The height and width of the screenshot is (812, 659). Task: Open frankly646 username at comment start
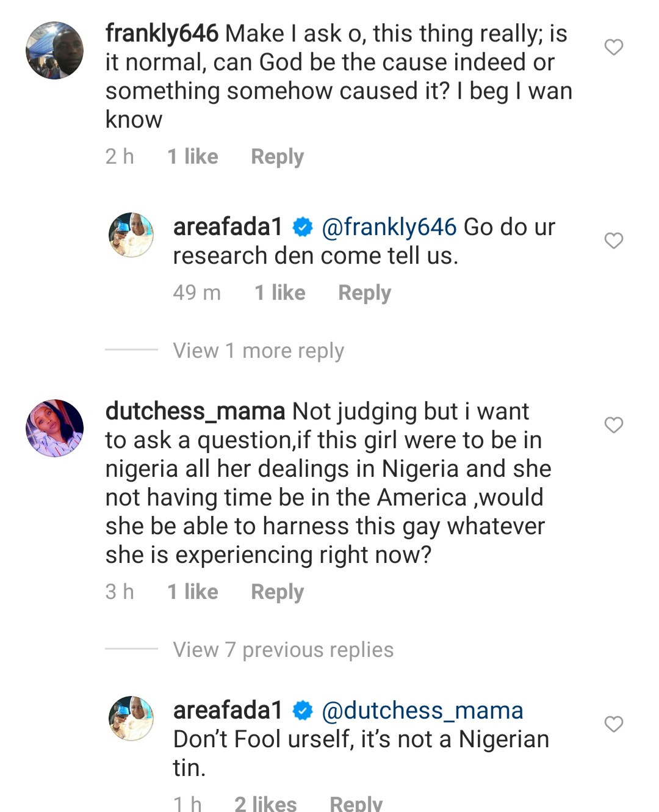(x=162, y=34)
